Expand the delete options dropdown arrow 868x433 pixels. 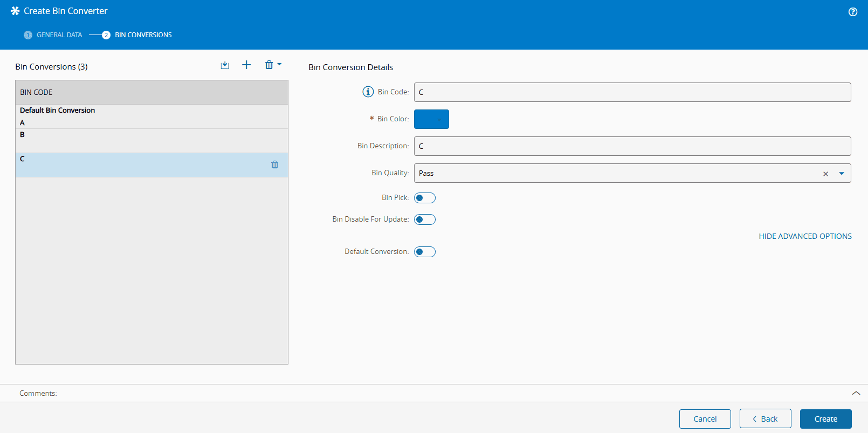pos(279,65)
